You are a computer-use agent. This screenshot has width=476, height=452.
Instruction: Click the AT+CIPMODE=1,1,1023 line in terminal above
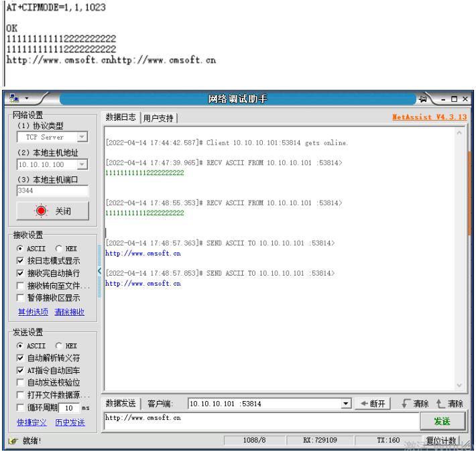tap(56, 7)
